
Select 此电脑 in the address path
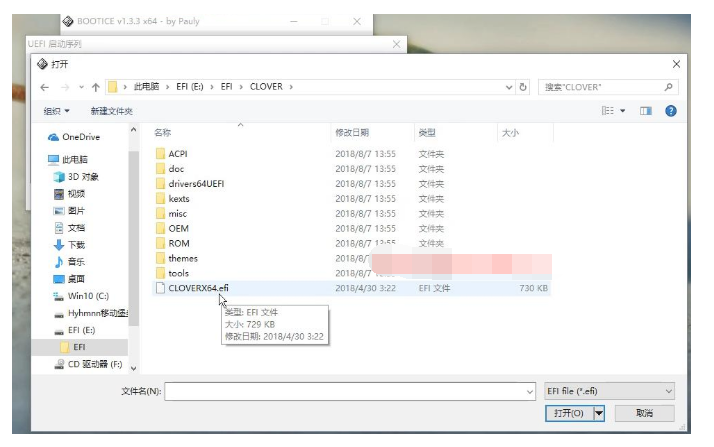coord(146,86)
